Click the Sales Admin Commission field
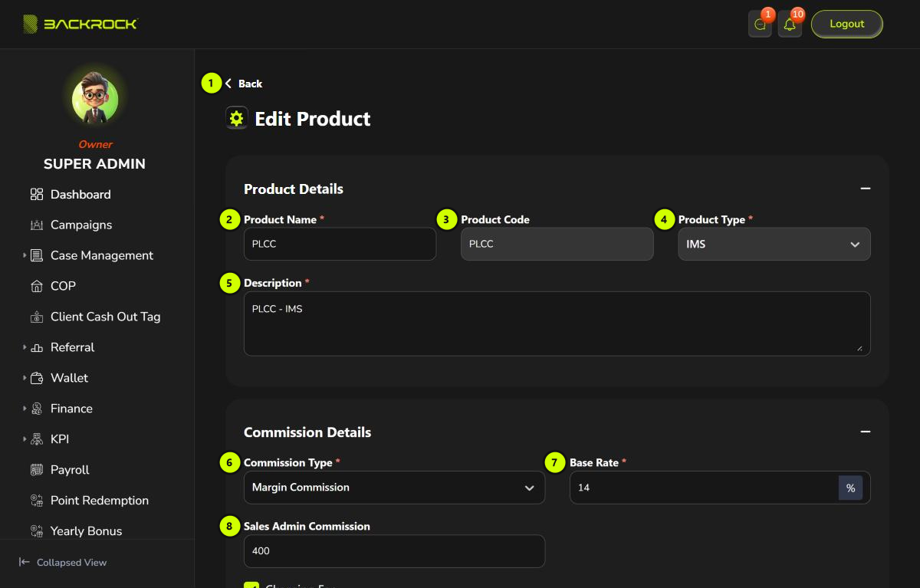Viewport: 920px width, 588px height. (x=394, y=551)
